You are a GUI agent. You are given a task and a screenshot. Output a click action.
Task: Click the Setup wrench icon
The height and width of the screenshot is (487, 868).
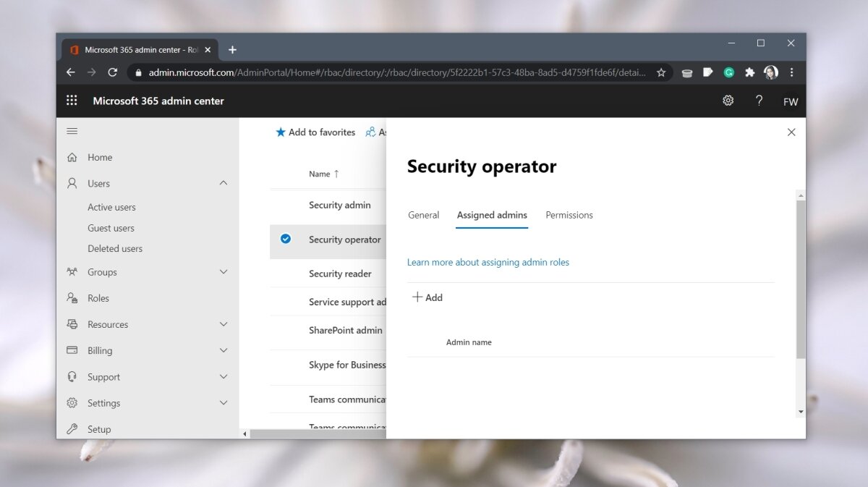point(72,428)
